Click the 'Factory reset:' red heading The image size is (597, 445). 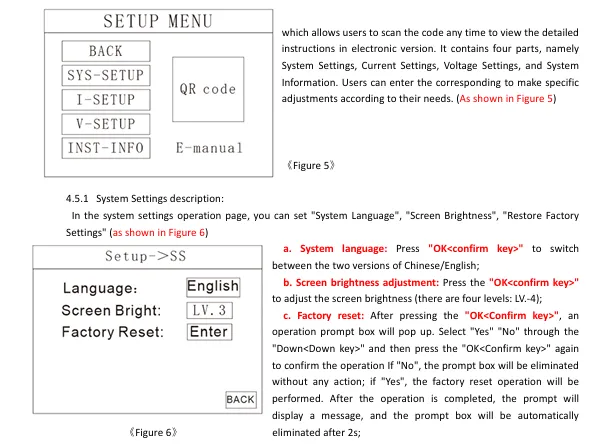click(330, 316)
